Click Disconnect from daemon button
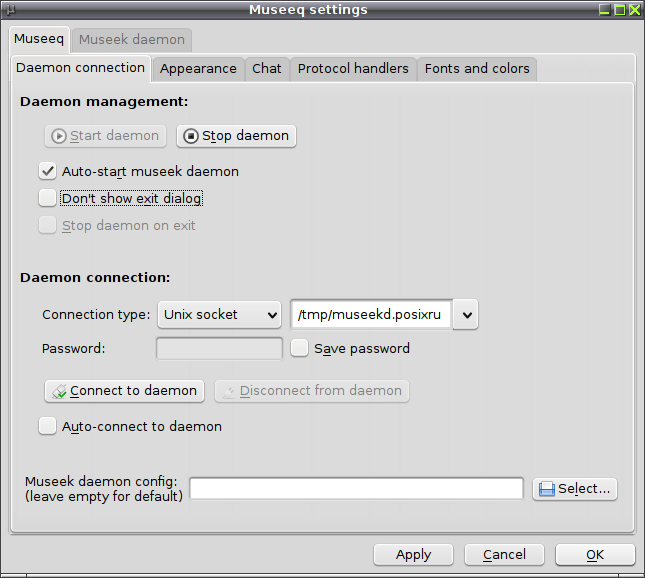This screenshot has height=578, width=645. pos(312,391)
